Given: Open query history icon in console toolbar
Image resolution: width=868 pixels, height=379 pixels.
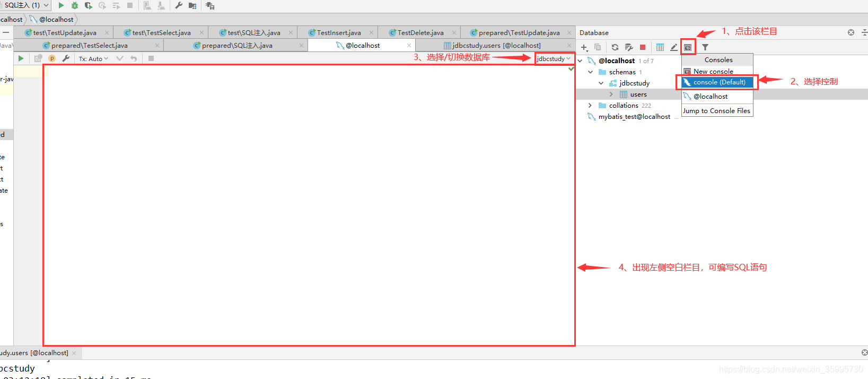Looking at the screenshot, I should pyautogui.click(x=38, y=58).
